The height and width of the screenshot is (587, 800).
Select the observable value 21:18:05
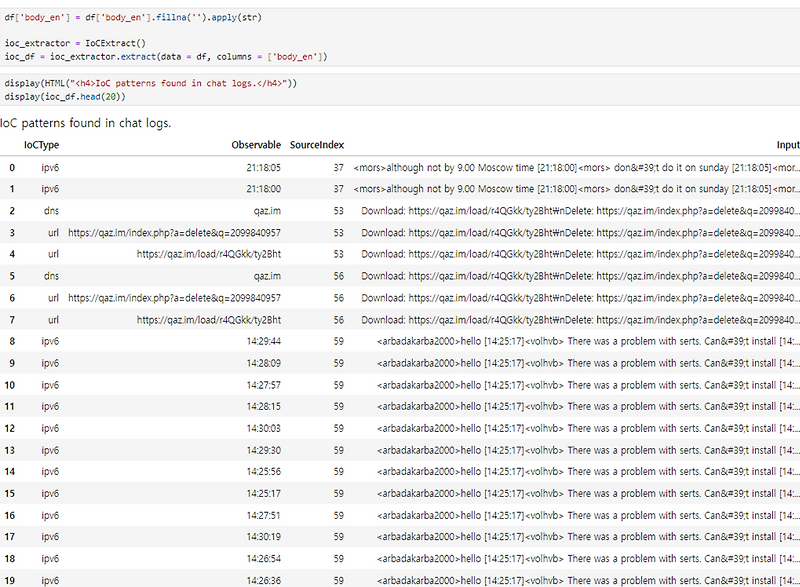(x=263, y=167)
